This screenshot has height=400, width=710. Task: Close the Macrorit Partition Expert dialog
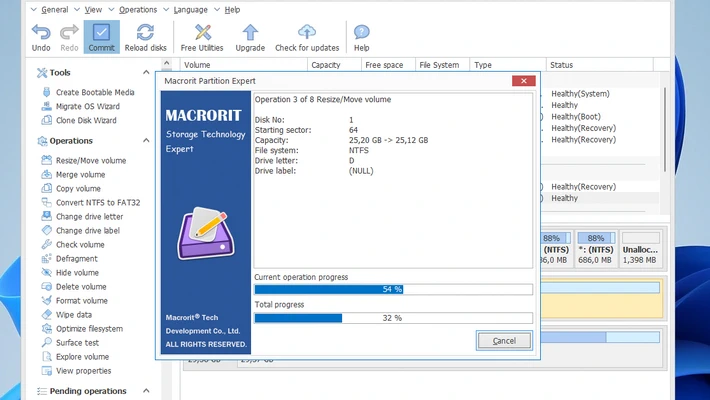(x=523, y=81)
